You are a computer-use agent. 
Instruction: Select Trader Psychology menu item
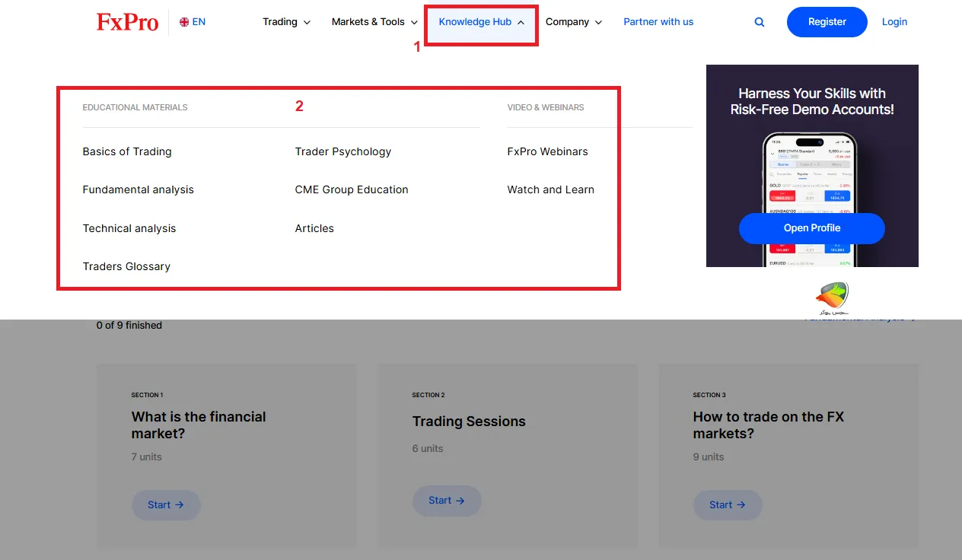[342, 151]
